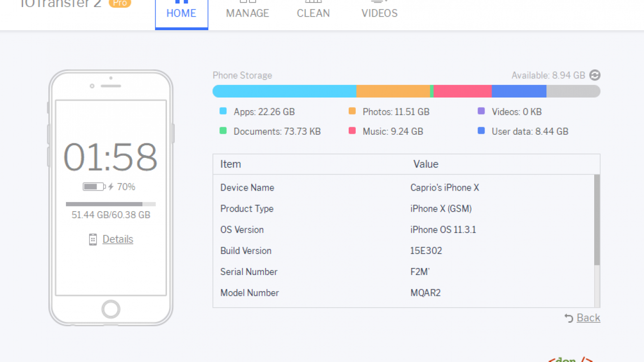Click the Pro badge
644x362 pixels.
click(x=120, y=3)
